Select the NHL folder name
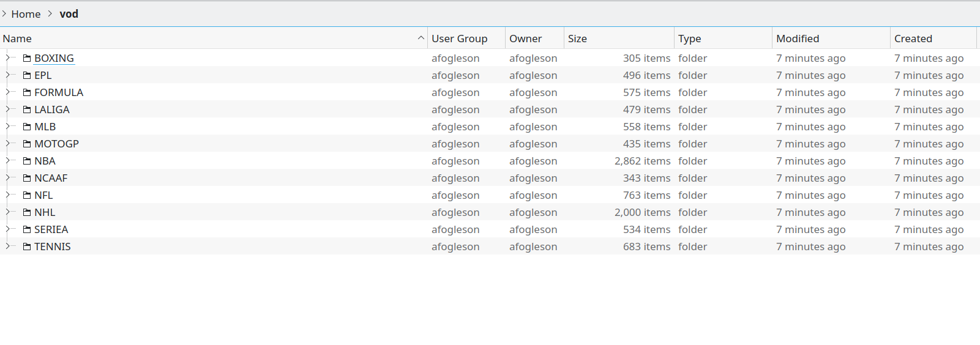Image resolution: width=980 pixels, height=345 pixels. point(45,212)
